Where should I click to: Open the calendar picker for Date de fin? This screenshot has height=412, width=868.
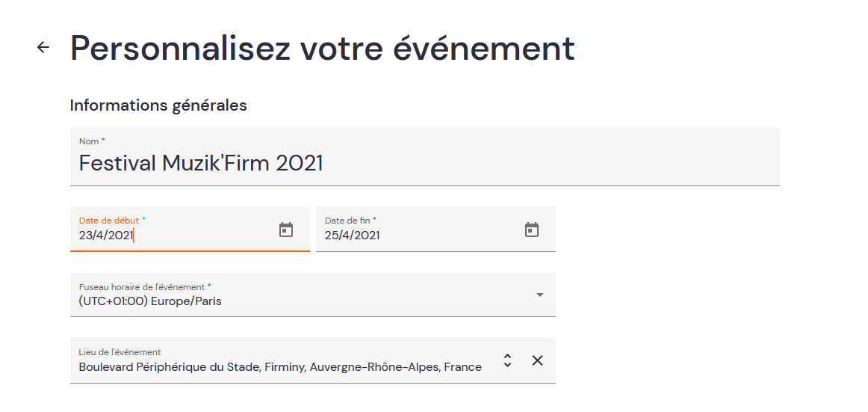[531, 230]
